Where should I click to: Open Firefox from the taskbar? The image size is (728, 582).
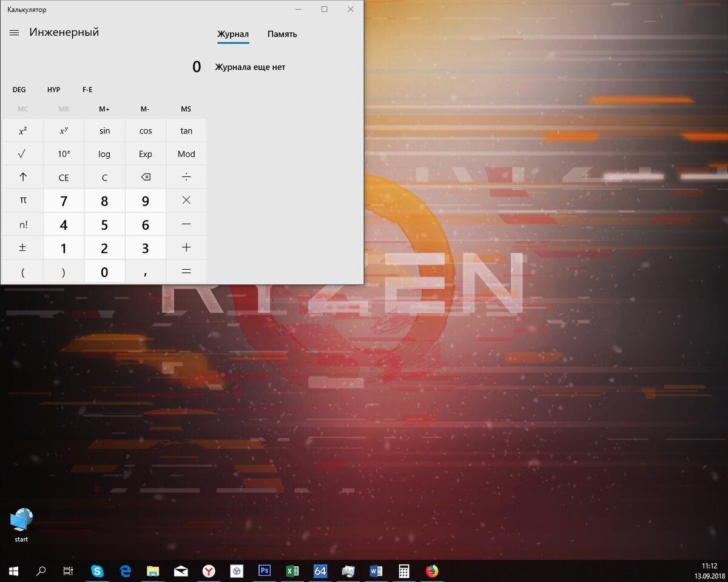pos(432,570)
